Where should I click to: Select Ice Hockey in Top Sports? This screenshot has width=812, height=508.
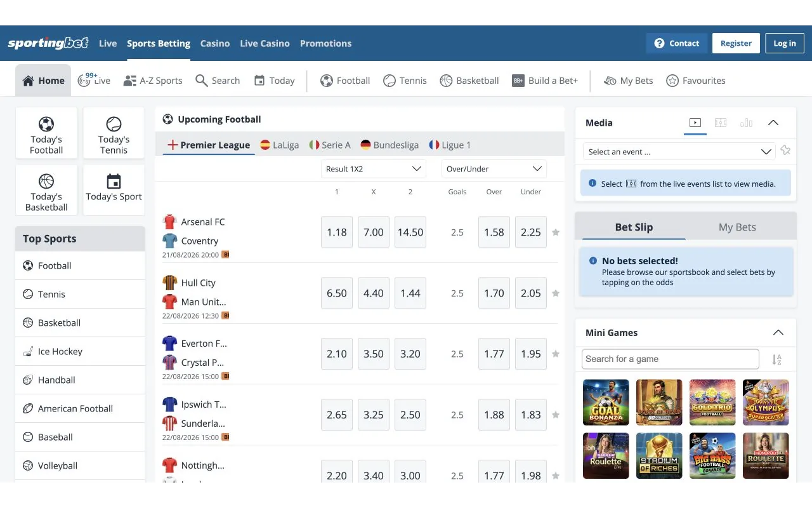click(x=80, y=351)
